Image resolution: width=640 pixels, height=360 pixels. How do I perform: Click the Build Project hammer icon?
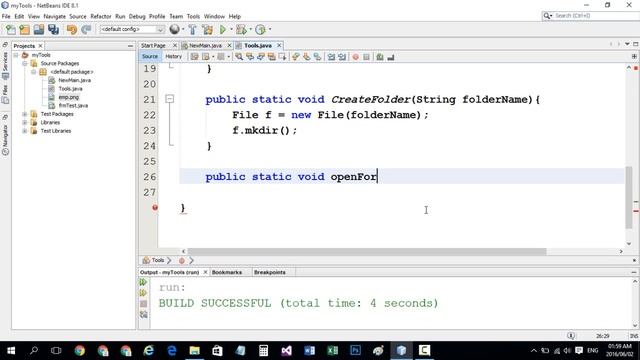[x=192, y=29]
